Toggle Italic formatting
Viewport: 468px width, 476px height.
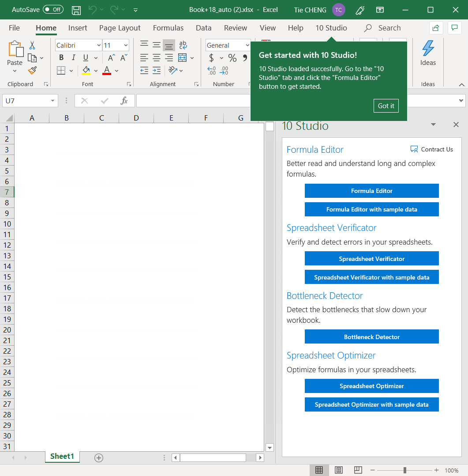tap(73, 58)
